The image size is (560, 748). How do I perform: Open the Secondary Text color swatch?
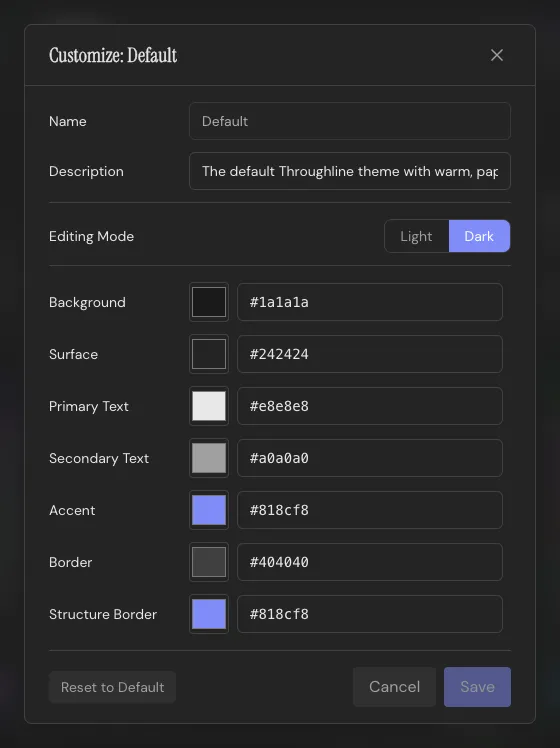click(x=209, y=458)
